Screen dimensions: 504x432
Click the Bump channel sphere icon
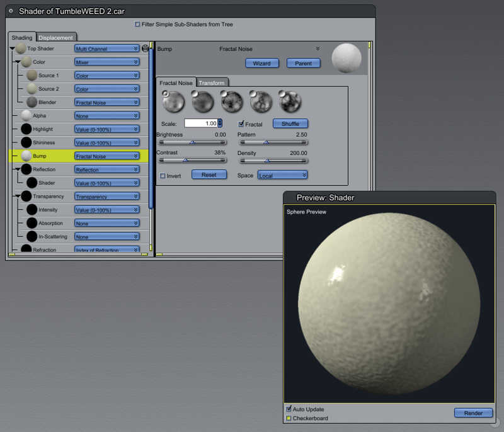pos(26,156)
